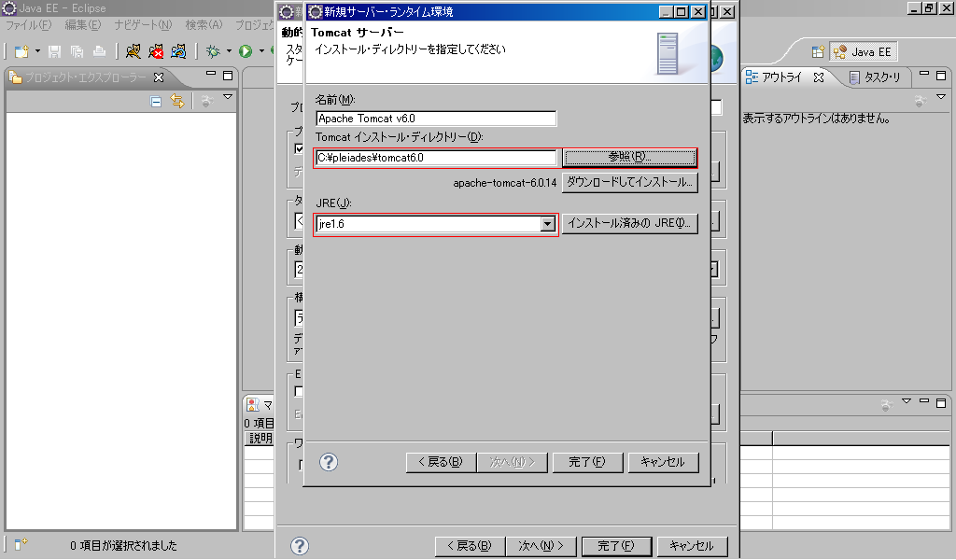Click the 表示するアウトラインはありません message
Screen dimensions: 956x560
pyautogui.click(x=816, y=119)
